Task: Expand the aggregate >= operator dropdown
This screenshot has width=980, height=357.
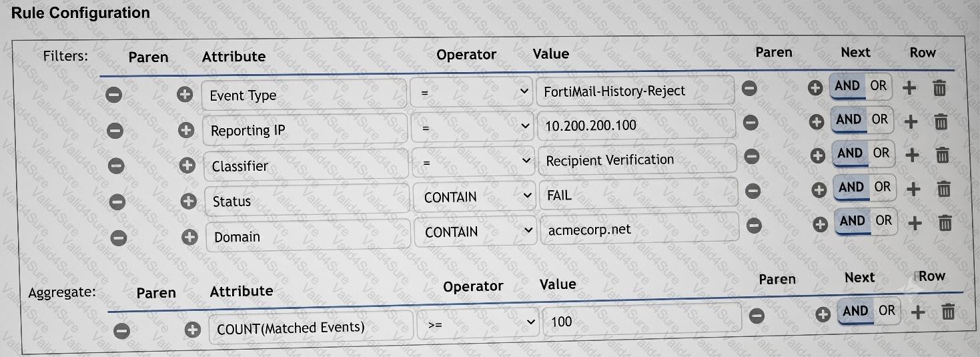Action: point(478,324)
